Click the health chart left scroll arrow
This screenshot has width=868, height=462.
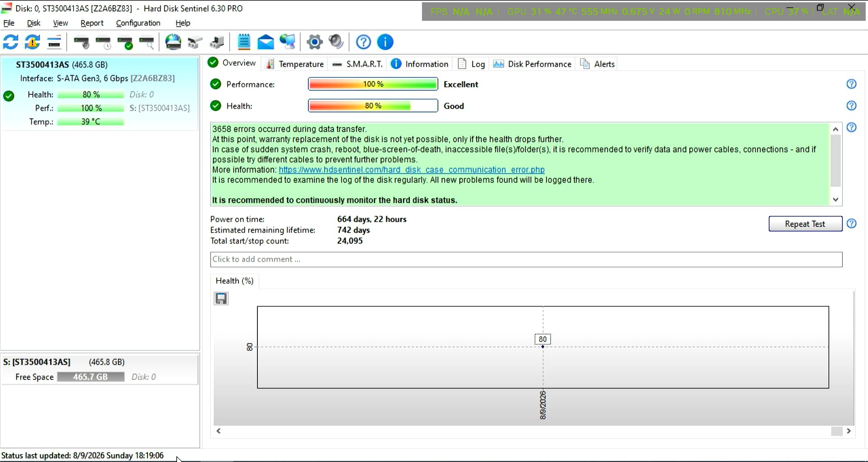pyautogui.click(x=218, y=431)
